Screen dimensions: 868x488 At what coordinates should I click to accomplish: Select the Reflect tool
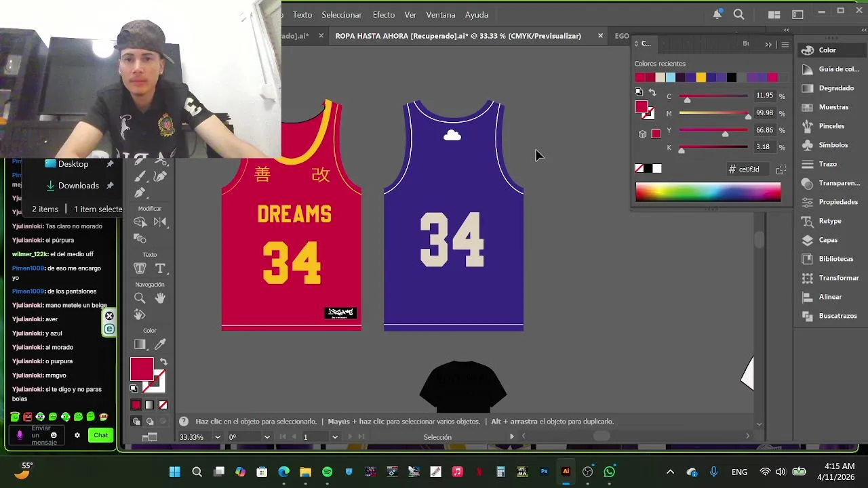click(x=160, y=222)
